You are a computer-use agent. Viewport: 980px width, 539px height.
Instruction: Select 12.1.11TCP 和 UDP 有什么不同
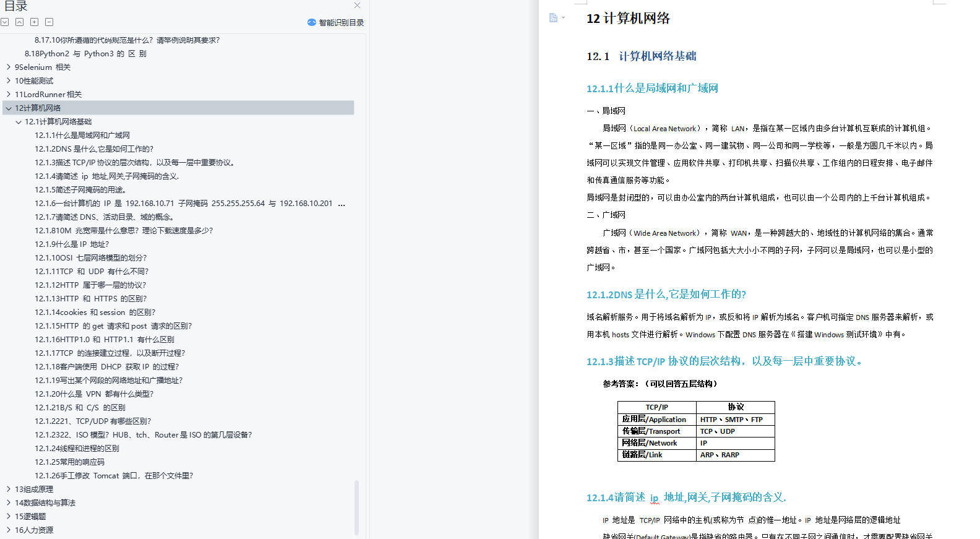(92, 271)
